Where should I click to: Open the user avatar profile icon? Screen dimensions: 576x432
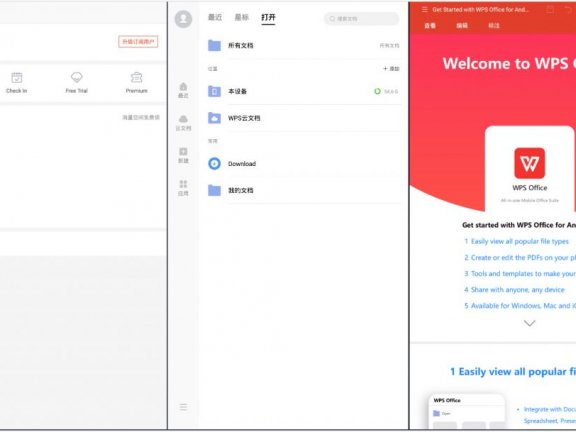(x=183, y=19)
